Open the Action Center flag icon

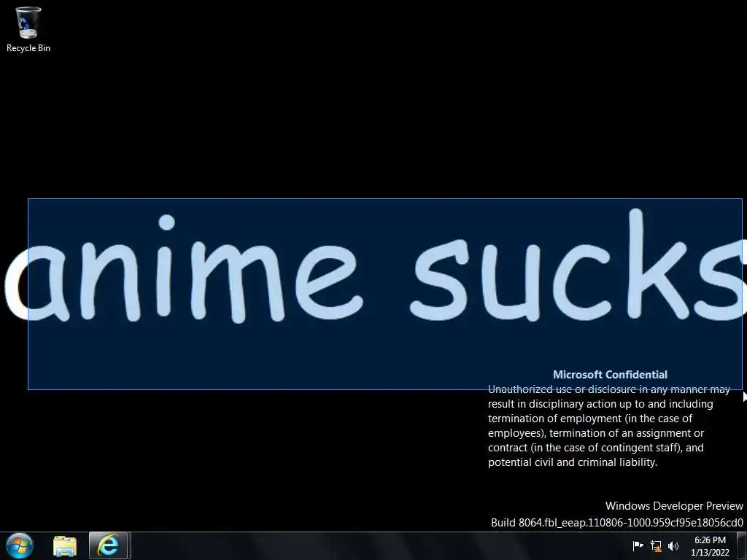(x=638, y=545)
